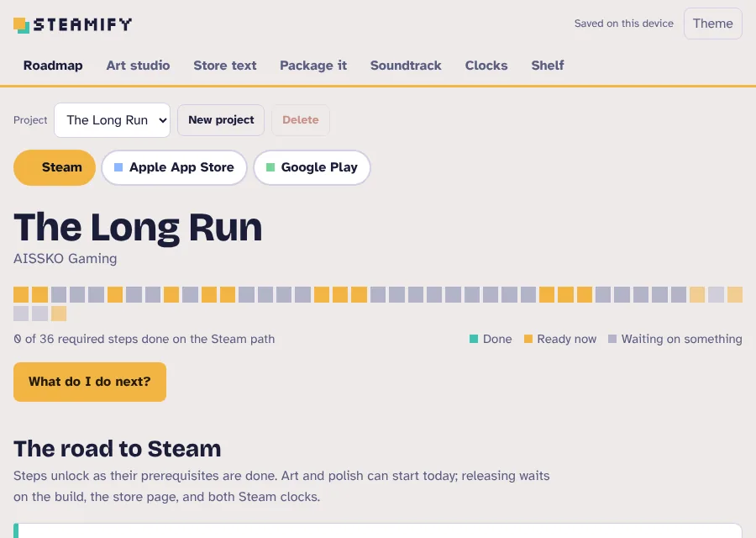Click the green square icon in Google Play pill

click(x=270, y=167)
